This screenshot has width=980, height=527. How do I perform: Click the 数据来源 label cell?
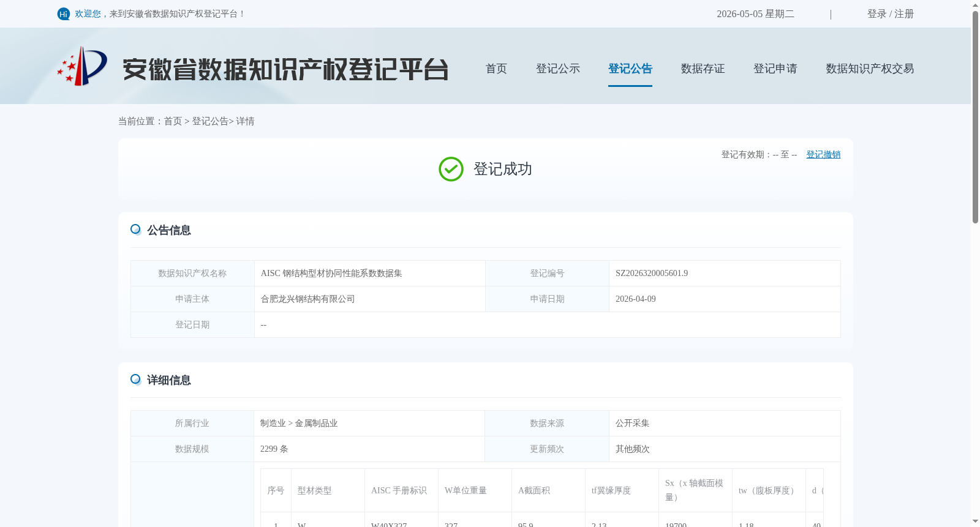click(x=547, y=424)
